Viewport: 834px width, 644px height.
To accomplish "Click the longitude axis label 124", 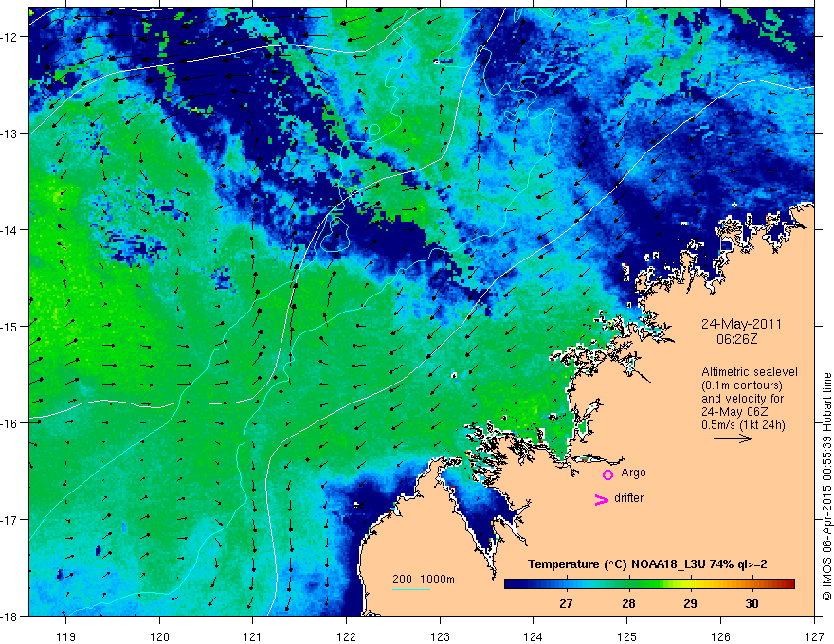I will pos(534,636).
